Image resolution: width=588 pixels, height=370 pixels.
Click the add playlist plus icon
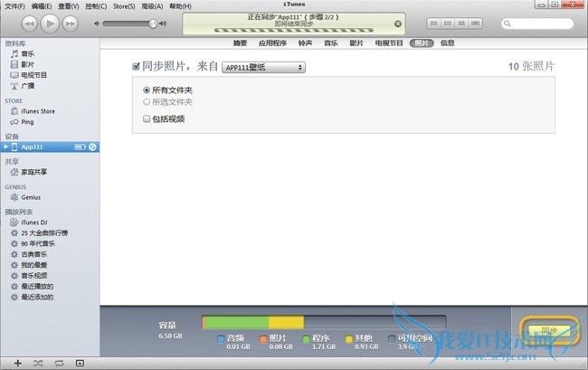click(17, 363)
